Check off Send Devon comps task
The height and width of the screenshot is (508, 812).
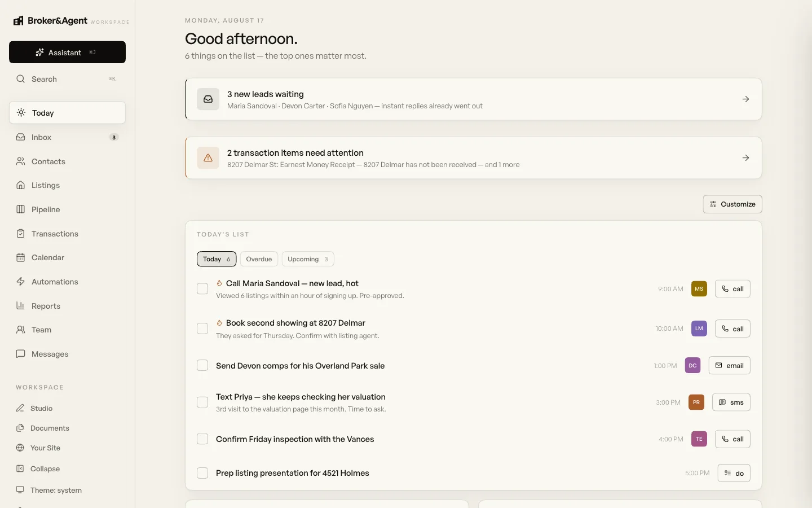202,365
